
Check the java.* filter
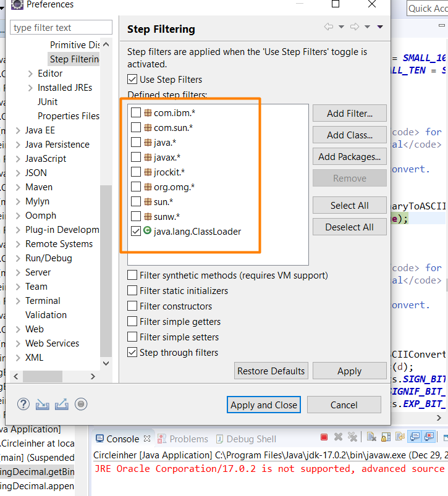[136, 142]
